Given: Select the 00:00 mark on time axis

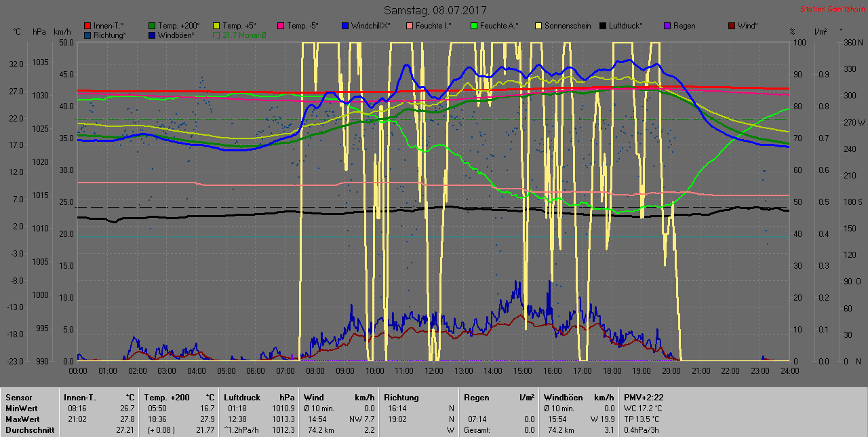Looking at the screenshot, I should pyautogui.click(x=78, y=371).
